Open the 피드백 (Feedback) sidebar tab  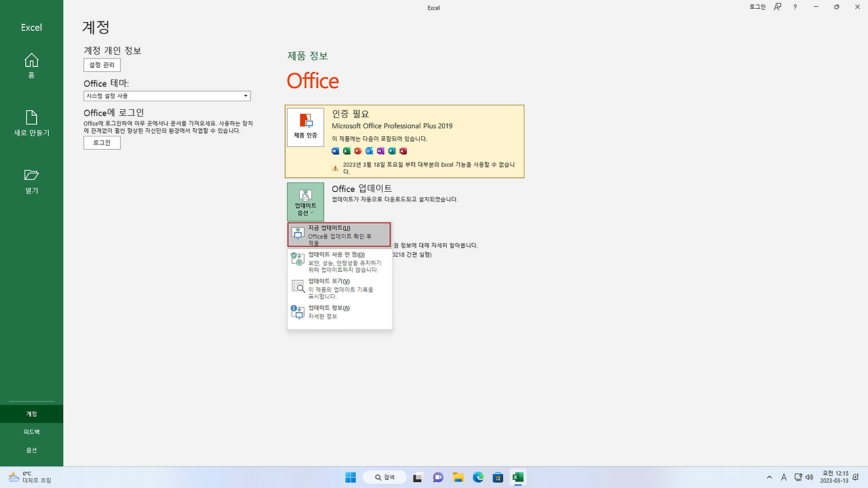click(x=31, y=432)
